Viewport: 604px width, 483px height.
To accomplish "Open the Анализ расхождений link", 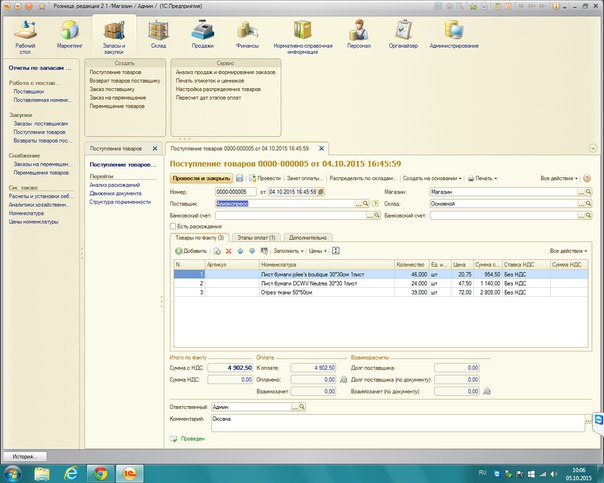I will pyautogui.click(x=115, y=185).
